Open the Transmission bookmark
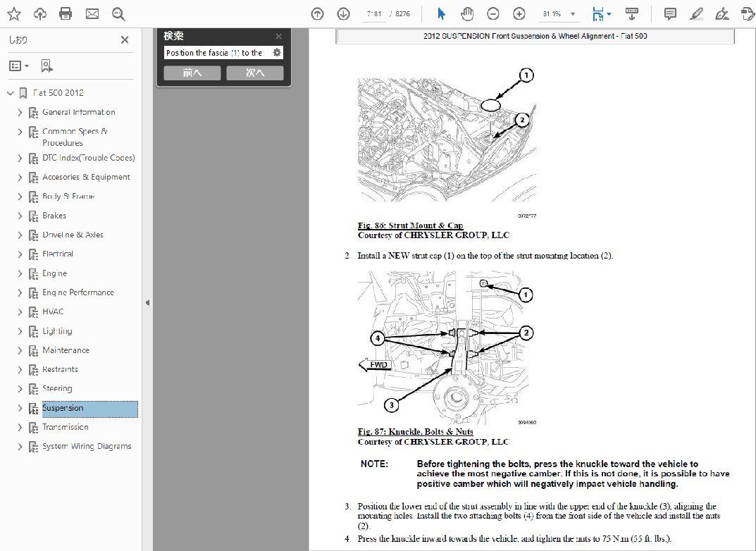This screenshot has height=551, width=756. (x=66, y=427)
